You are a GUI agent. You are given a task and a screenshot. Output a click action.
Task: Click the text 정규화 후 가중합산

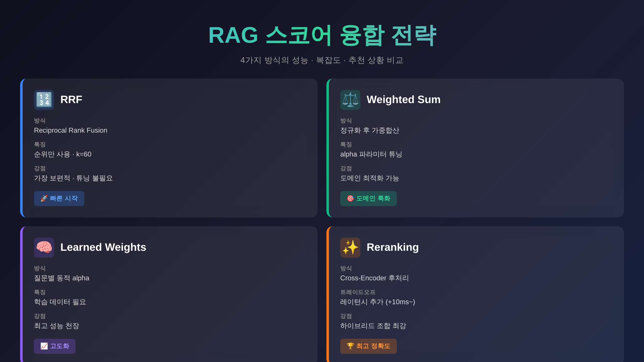coord(370,130)
